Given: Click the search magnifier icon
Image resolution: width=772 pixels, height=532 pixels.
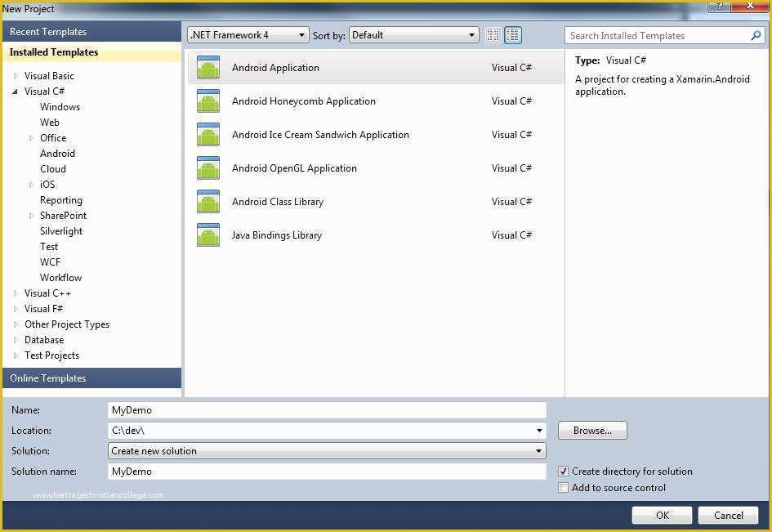Looking at the screenshot, I should (756, 35).
